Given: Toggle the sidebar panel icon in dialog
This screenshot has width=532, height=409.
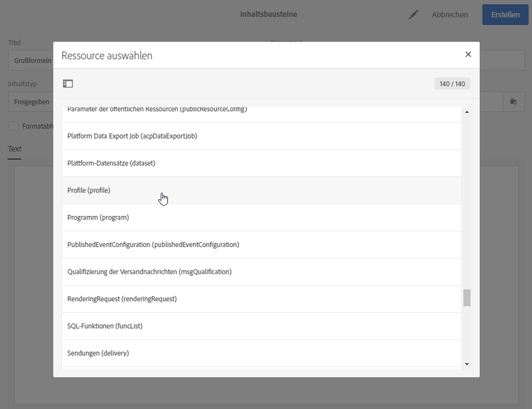Looking at the screenshot, I should coord(68,84).
